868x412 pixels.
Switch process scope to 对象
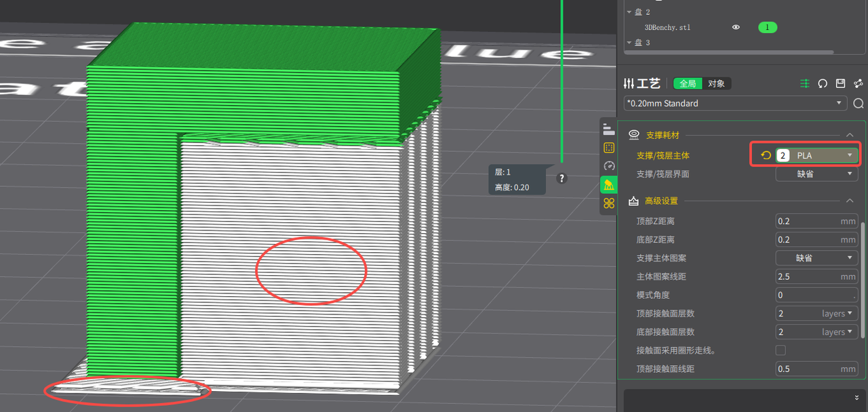pos(716,83)
